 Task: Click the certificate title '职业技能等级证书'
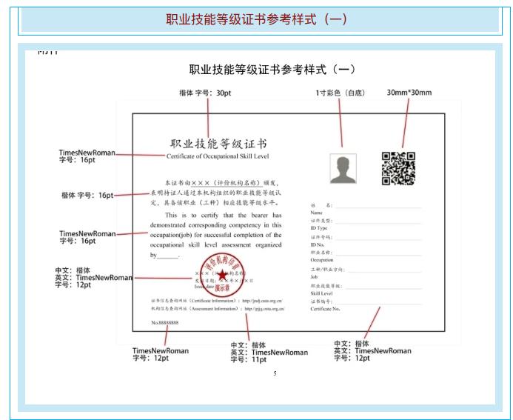[x=218, y=143]
